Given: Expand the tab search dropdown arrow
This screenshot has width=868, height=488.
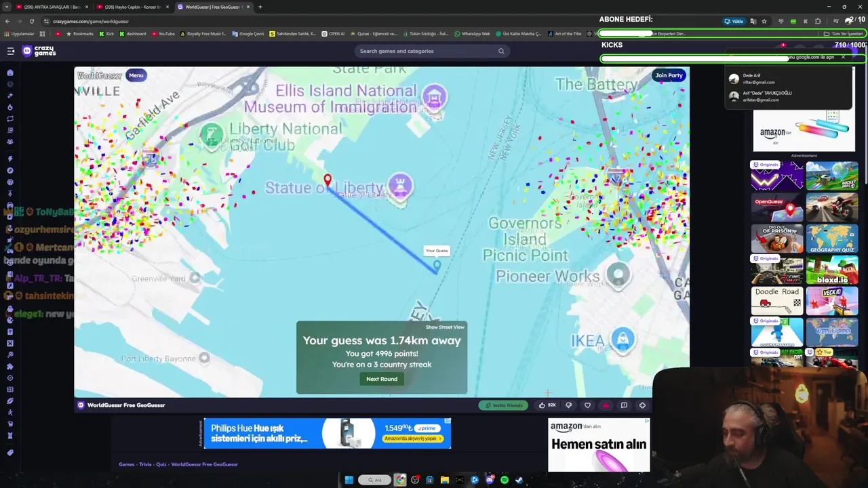Looking at the screenshot, I should point(6,7).
